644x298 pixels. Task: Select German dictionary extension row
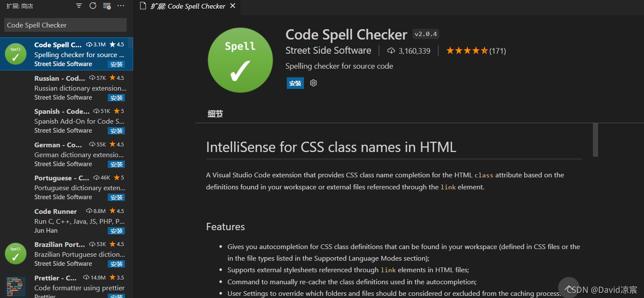pyautogui.click(x=67, y=154)
